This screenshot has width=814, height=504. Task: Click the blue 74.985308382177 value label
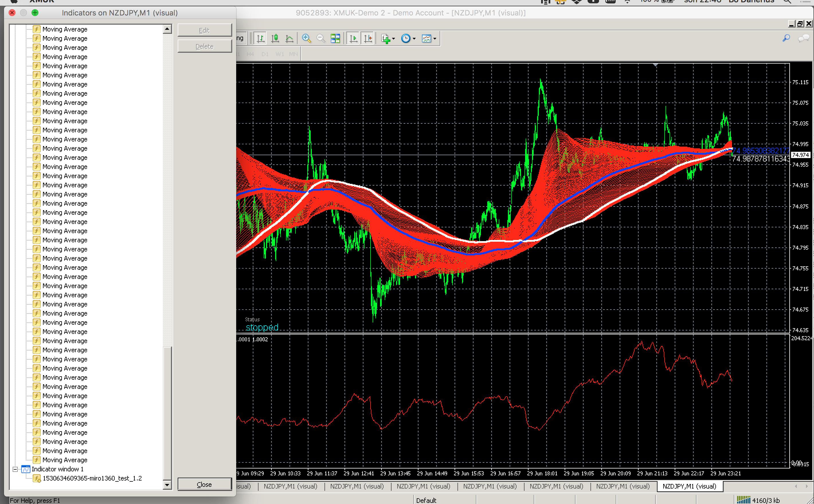761,151
